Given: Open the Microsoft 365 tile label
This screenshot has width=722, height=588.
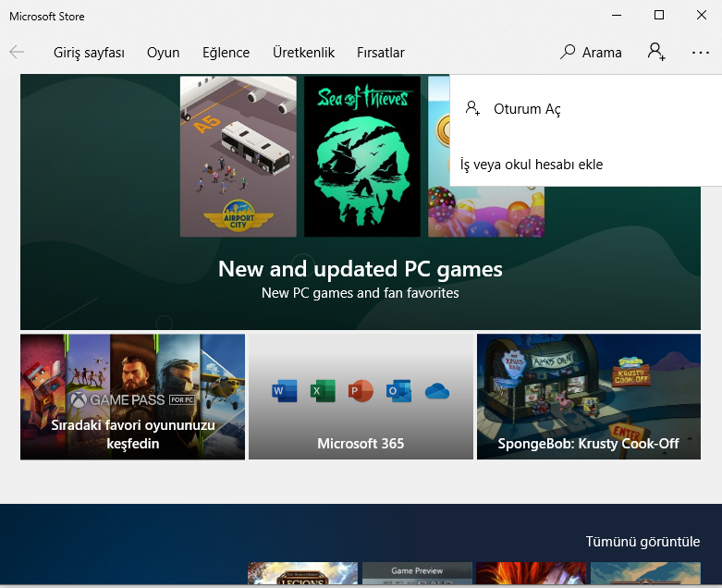Looking at the screenshot, I should pos(361,444).
